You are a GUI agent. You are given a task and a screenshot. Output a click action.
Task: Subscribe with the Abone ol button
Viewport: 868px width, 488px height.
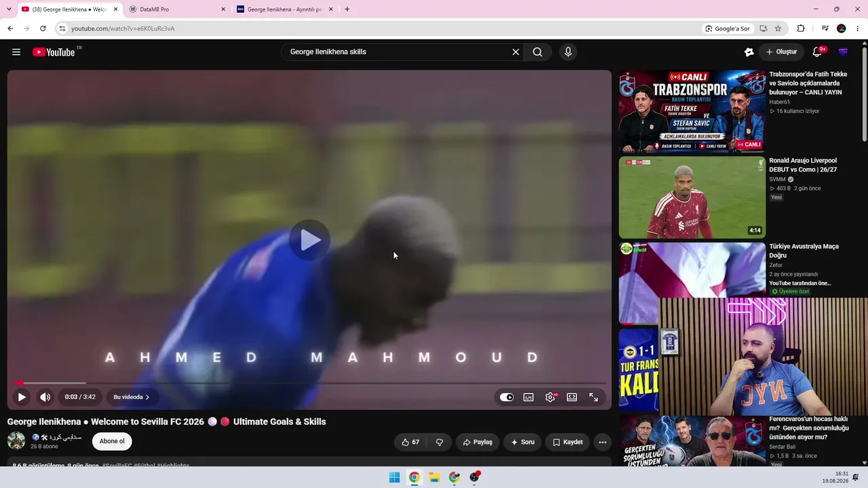pyautogui.click(x=112, y=441)
